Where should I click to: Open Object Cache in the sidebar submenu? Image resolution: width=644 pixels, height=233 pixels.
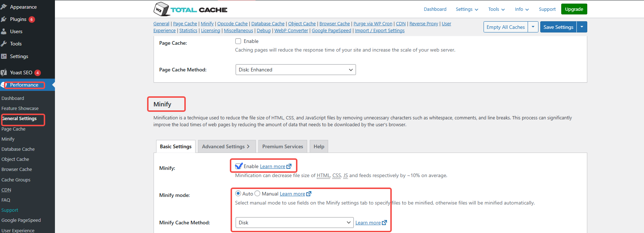pos(15,159)
